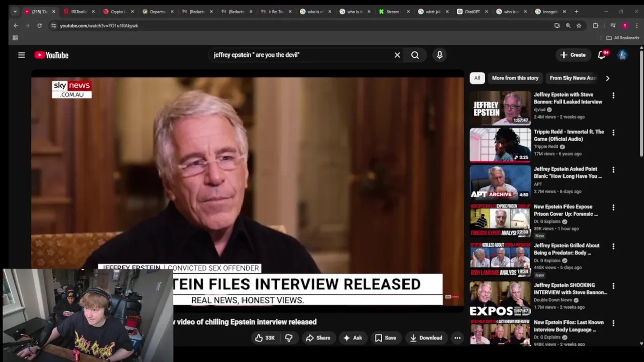Open 'Full Leaked Interview' video thumbnail
Screen dimensions: 644x362
point(500,108)
